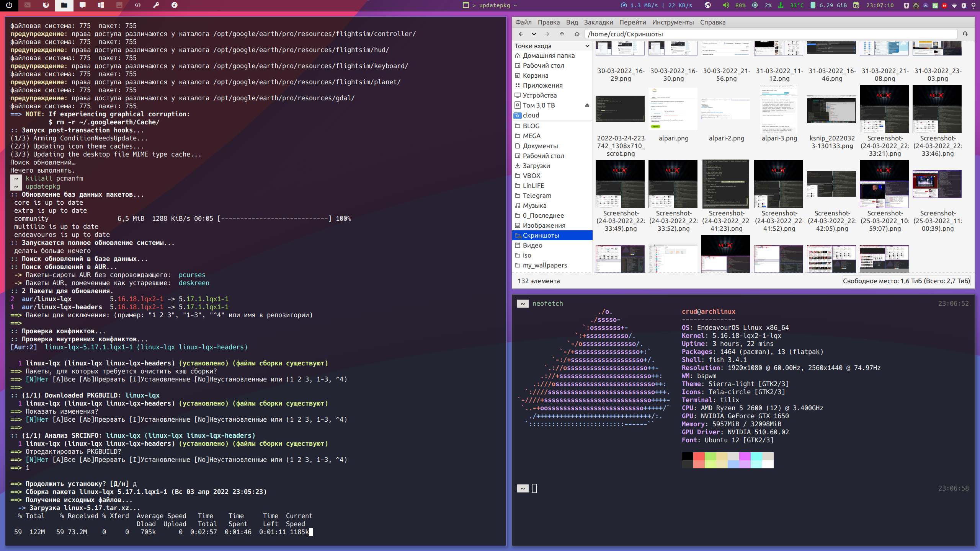Reload the folder via the refresh icon
980x551 pixels.
[965, 34]
